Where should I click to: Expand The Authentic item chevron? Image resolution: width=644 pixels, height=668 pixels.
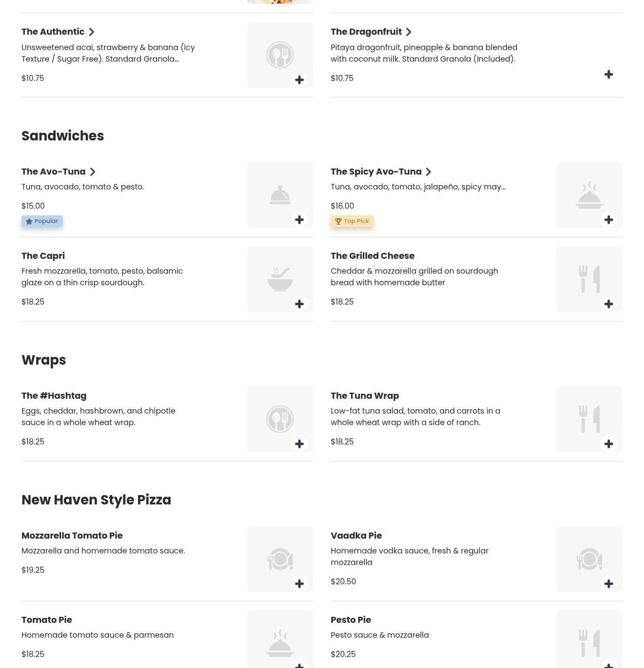coord(92,32)
